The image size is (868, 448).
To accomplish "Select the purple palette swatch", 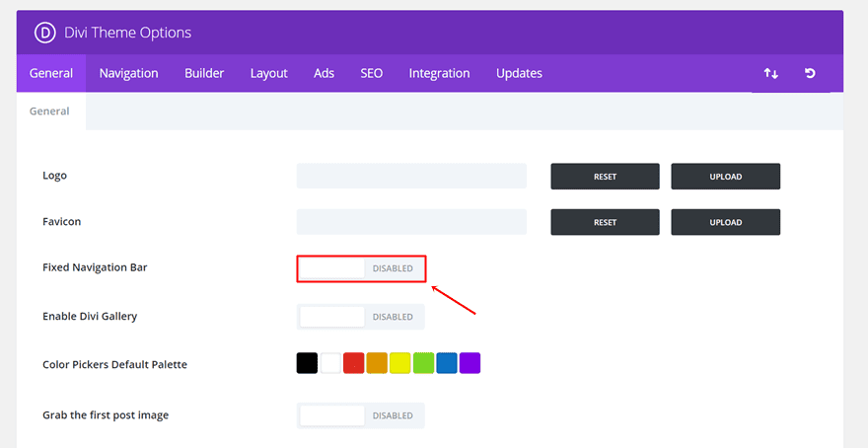I will (470, 363).
